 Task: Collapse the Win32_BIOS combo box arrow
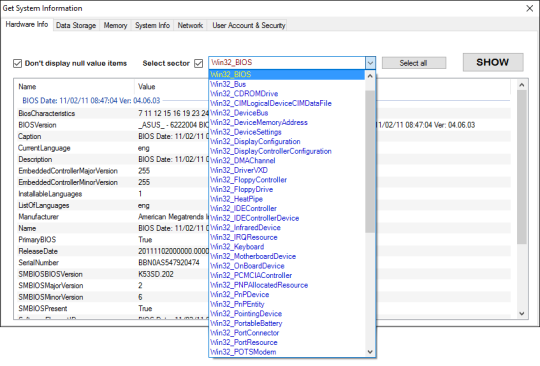370,63
